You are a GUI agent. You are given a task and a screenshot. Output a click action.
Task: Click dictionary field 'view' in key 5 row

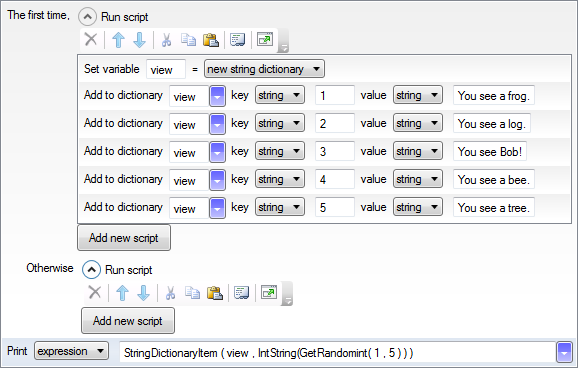(x=189, y=208)
